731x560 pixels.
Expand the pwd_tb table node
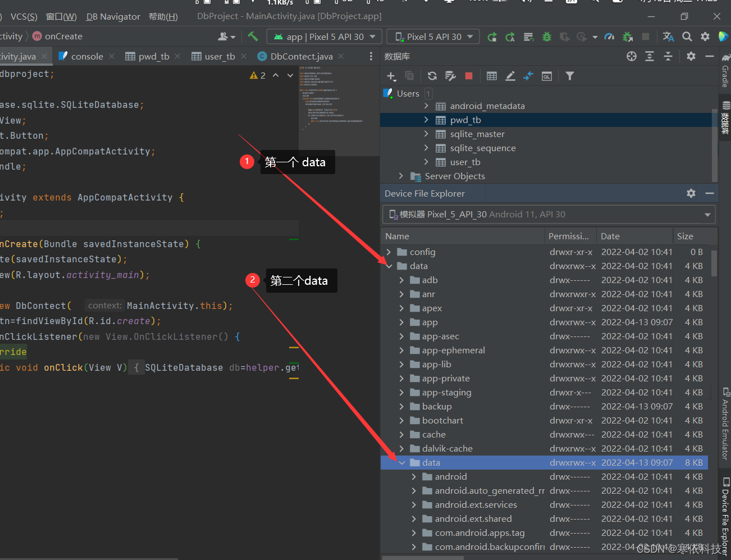[426, 120]
